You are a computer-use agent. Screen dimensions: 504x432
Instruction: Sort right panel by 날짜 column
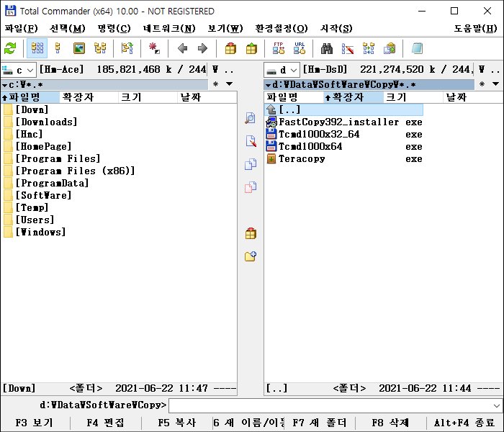pyautogui.click(x=473, y=97)
